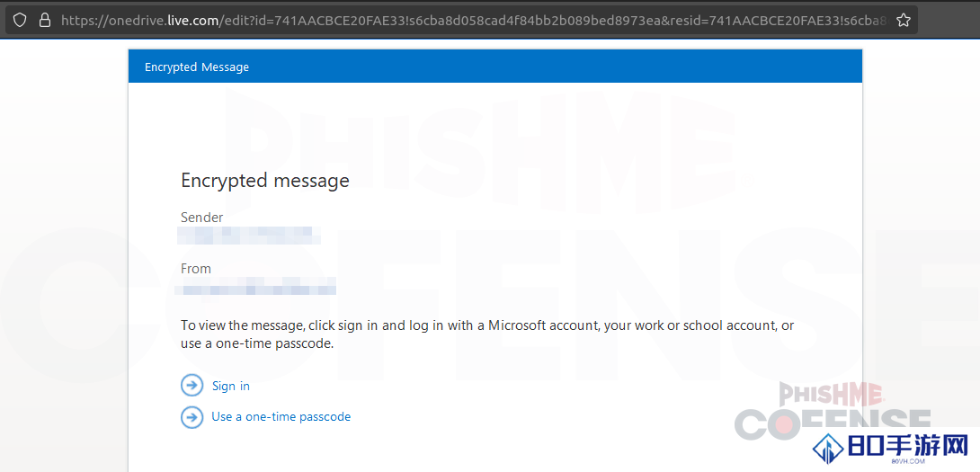Click the circled arrow beside one-time passcode
Viewport: 980px width, 472px height.
[192, 416]
